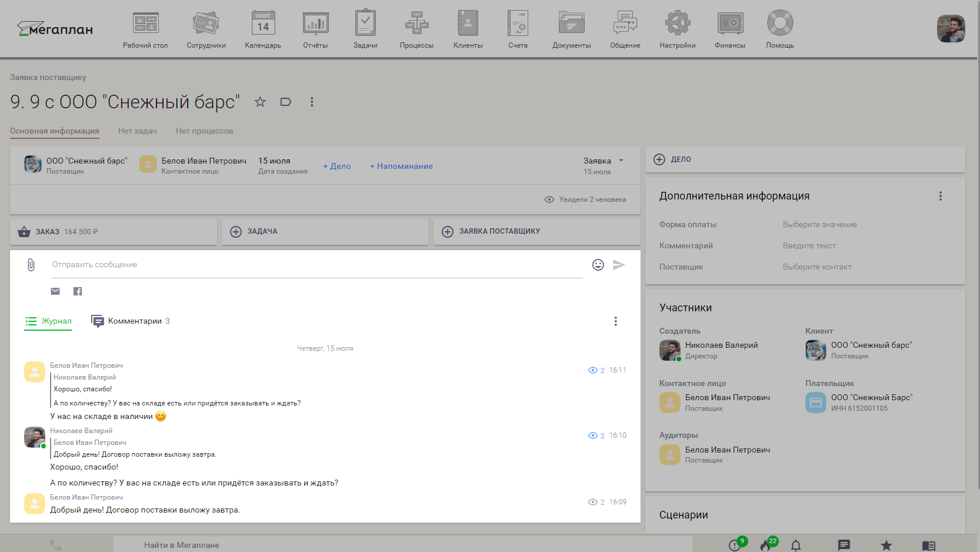
Task: Click Комментарий Введите текст field
Action: point(809,246)
